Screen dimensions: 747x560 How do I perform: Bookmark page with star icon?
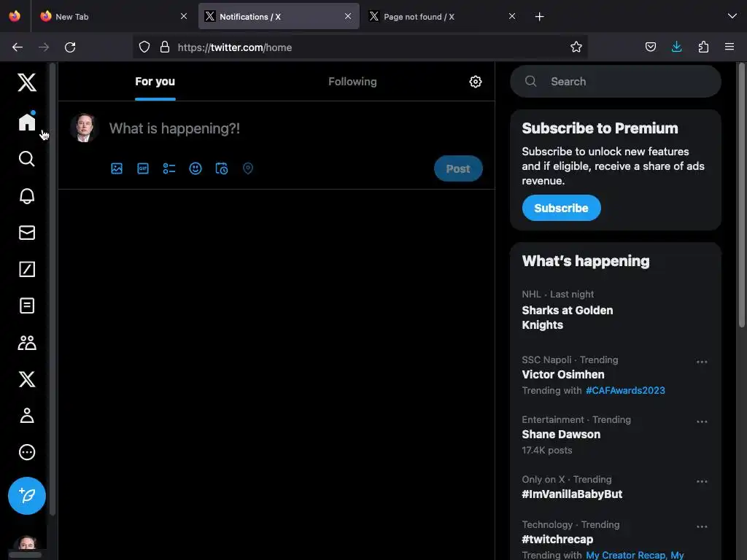[576, 47]
